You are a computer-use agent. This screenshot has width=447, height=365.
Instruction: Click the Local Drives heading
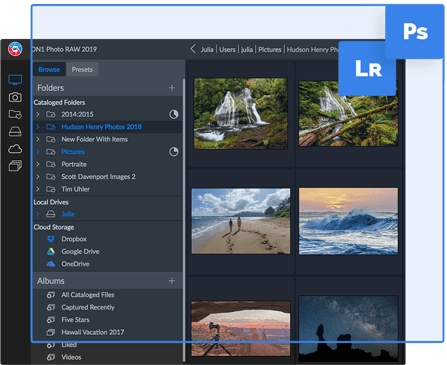click(51, 202)
